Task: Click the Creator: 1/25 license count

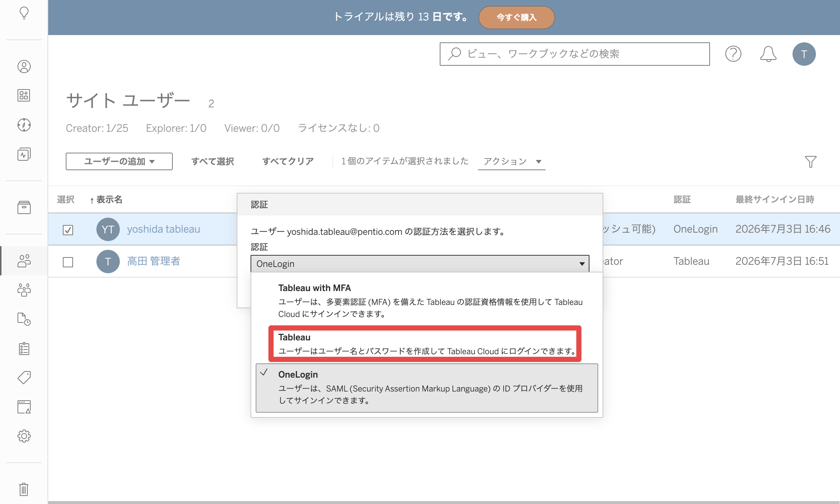Action: pyautogui.click(x=97, y=128)
